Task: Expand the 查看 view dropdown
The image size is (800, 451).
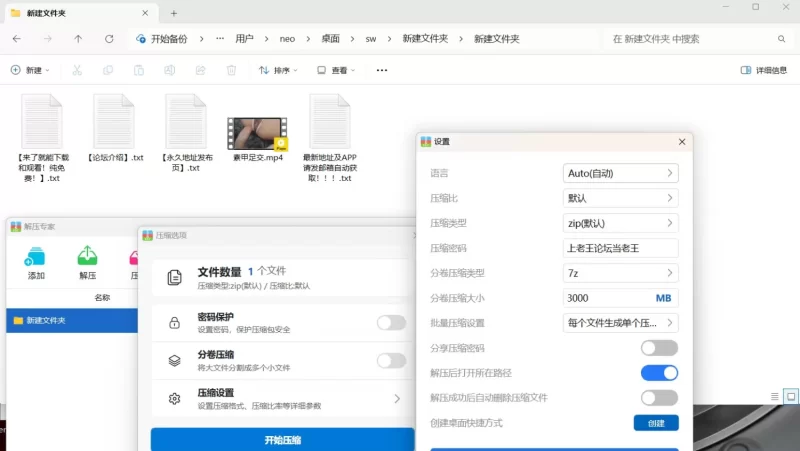Action: click(336, 70)
